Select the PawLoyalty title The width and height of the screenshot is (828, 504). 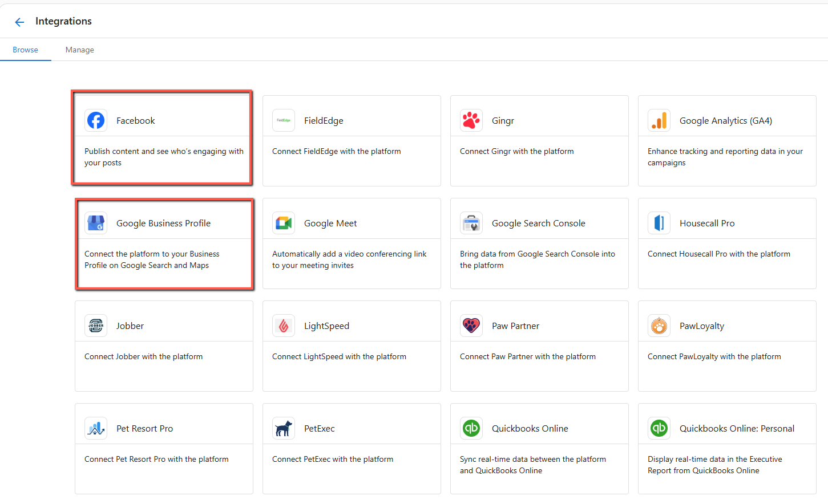tap(702, 326)
